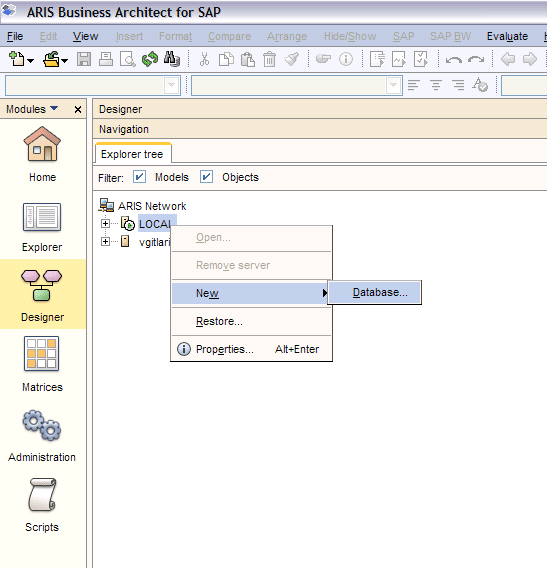The width and height of the screenshot is (547, 568).
Task: Choose Database... from the New submenu
Action: pyautogui.click(x=375, y=292)
